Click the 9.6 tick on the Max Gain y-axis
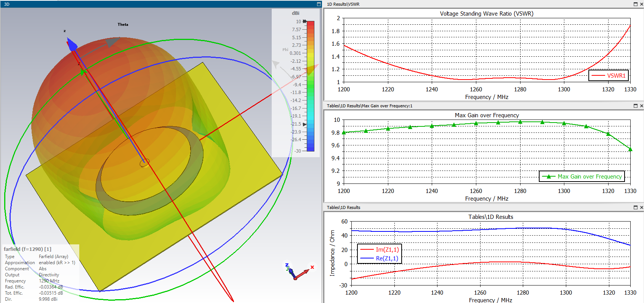 click(x=335, y=145)
